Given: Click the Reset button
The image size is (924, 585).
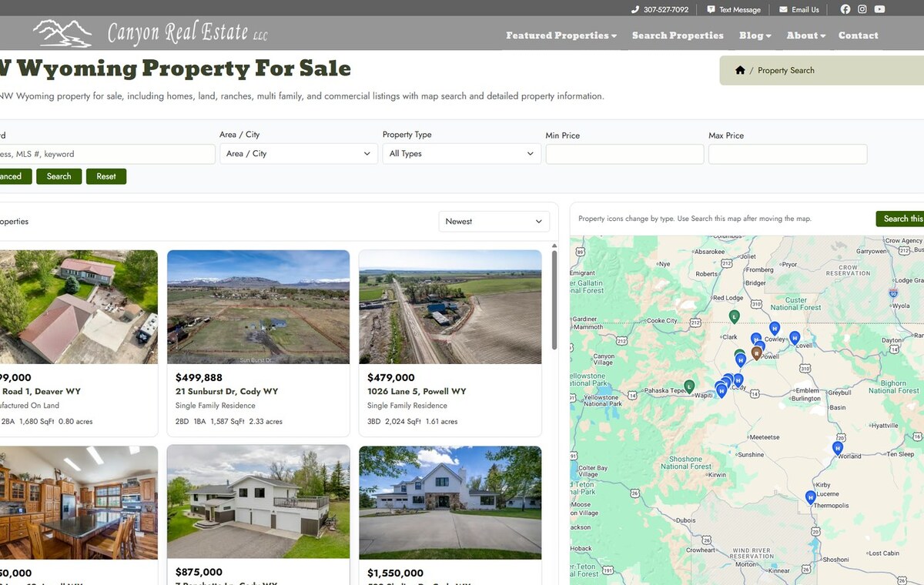Looking at the screenshot, I should (x=106, y=176).
